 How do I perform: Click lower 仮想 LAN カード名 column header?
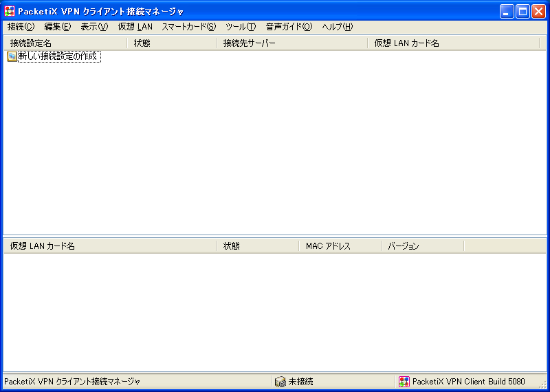(110, 246)
